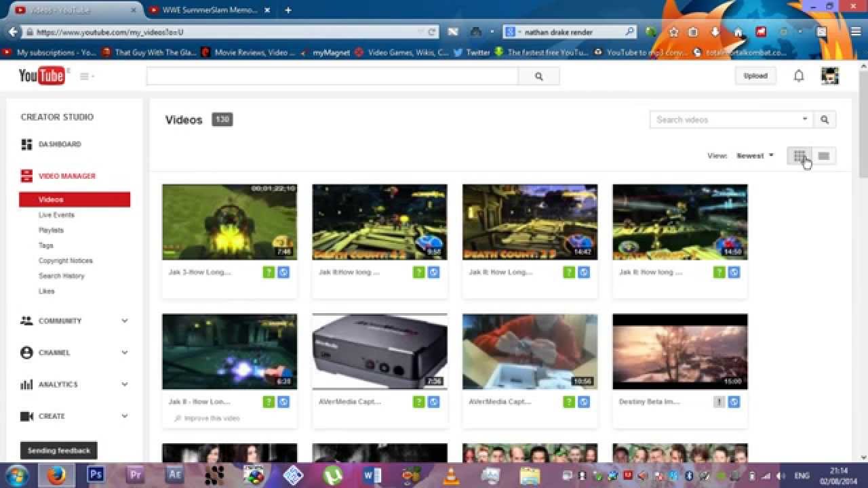
Task: Launch Photoshop from the taskbar
Action: point(95,475)
